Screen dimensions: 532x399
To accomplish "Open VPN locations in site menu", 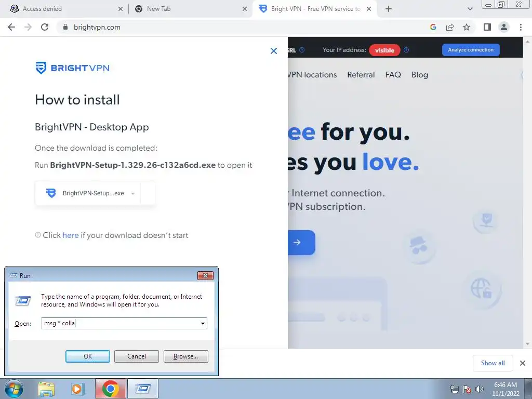I will (312, 75).
